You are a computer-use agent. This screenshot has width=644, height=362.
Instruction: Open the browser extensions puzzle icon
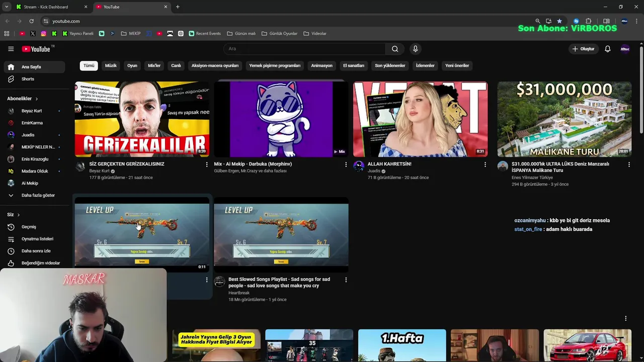(589, 21)
